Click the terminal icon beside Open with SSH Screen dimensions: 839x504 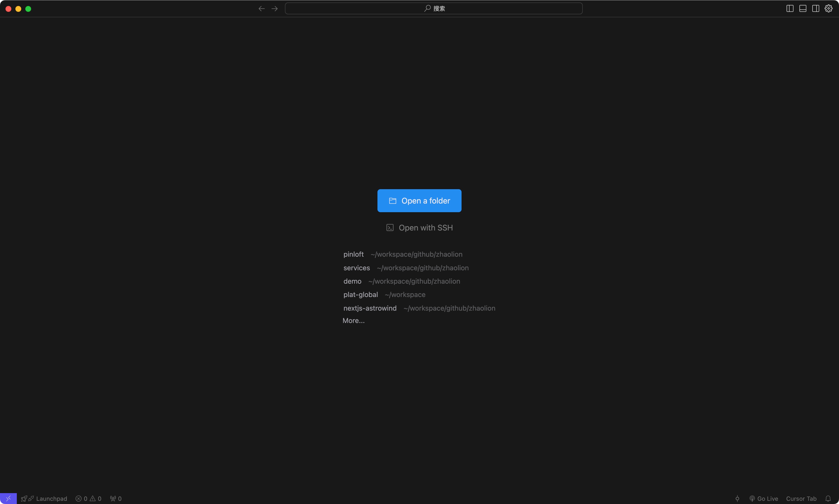pos(390,228)
